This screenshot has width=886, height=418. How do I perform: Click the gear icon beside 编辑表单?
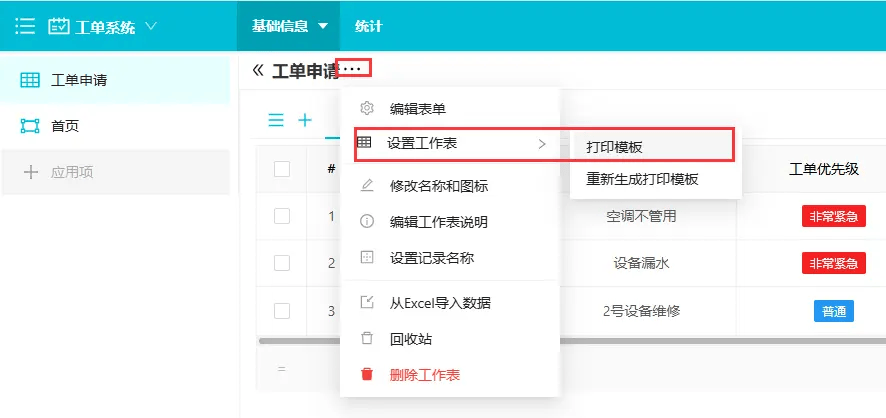point(367,108)
